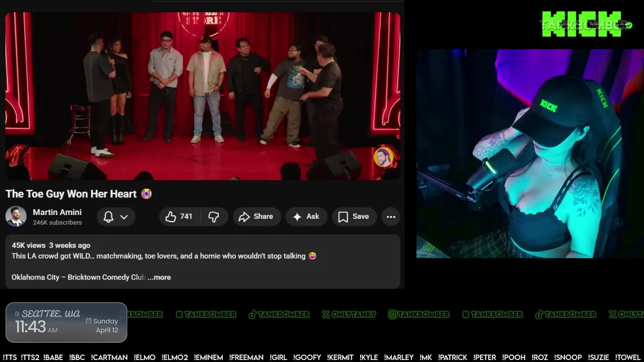The width and height of the screenshot is (644, 362).
Task: Open the Share dialog
Action: [x=256, y=217]
